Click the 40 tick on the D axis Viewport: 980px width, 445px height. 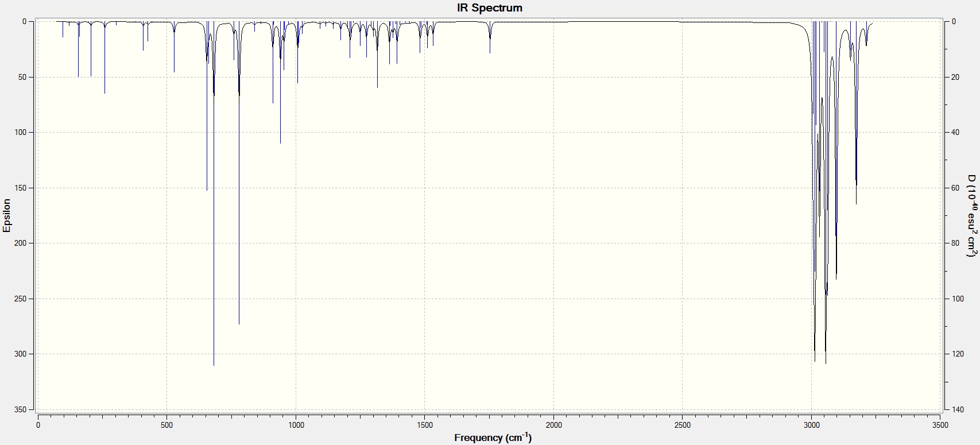pos(956,133)
